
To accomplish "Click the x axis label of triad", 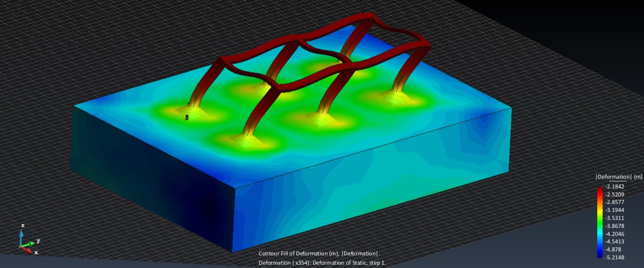I will [x=36, y=252].
